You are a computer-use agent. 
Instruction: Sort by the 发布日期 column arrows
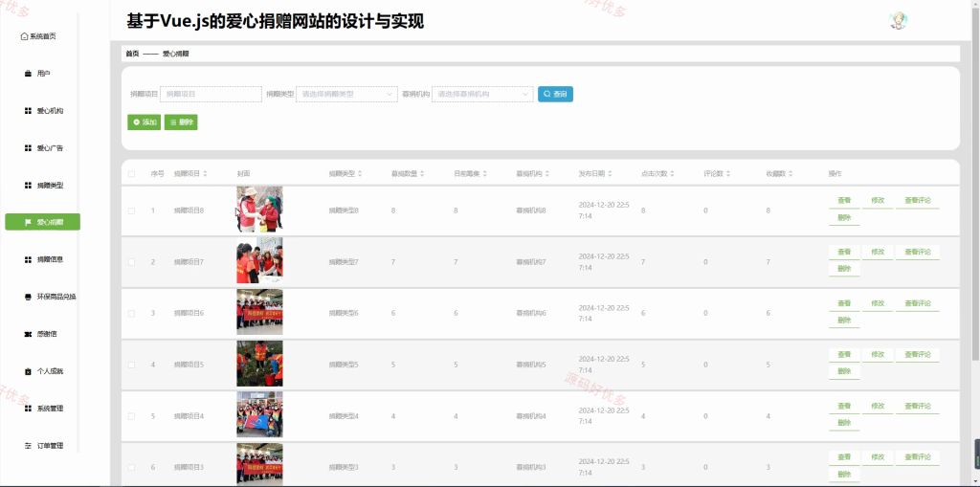[610, 174]
